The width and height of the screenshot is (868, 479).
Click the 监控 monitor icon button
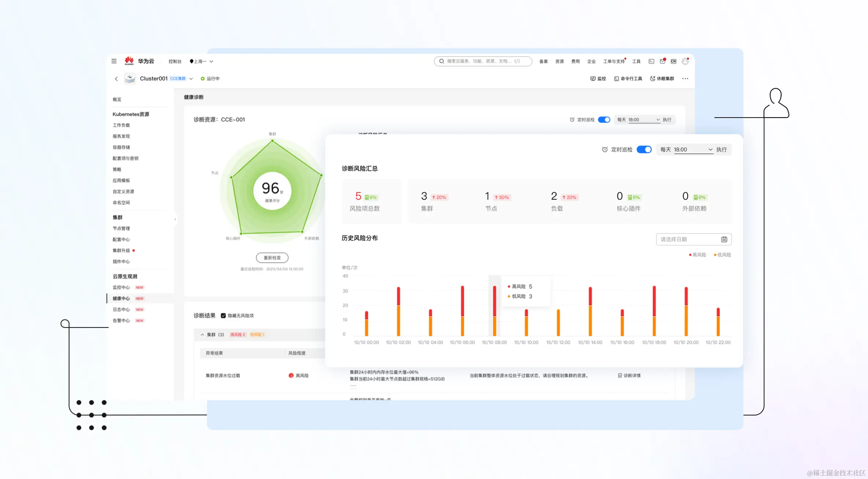pos(598,79)
